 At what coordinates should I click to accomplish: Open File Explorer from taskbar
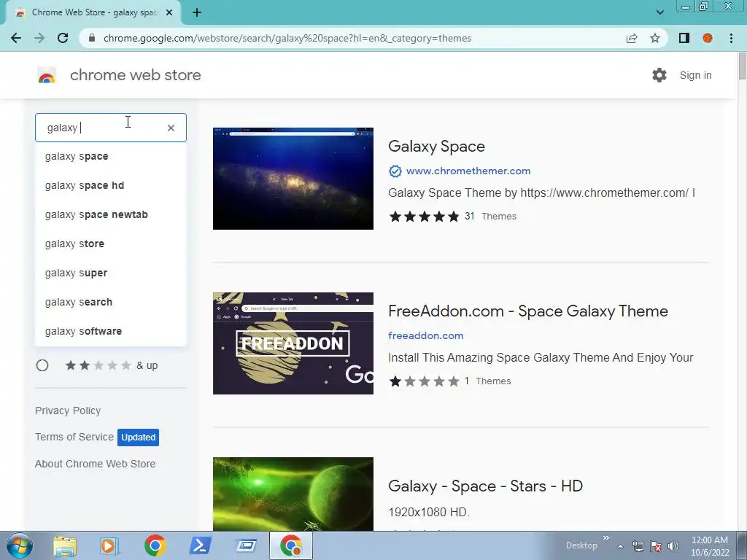(x=65, y=545)
